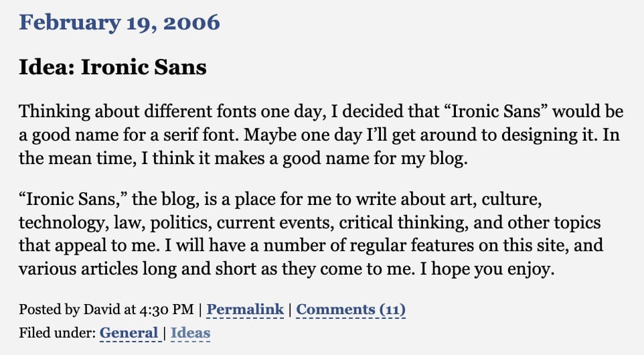Open the Ideas category link
The width and height of the screenshot is (644, 355).
191,332
